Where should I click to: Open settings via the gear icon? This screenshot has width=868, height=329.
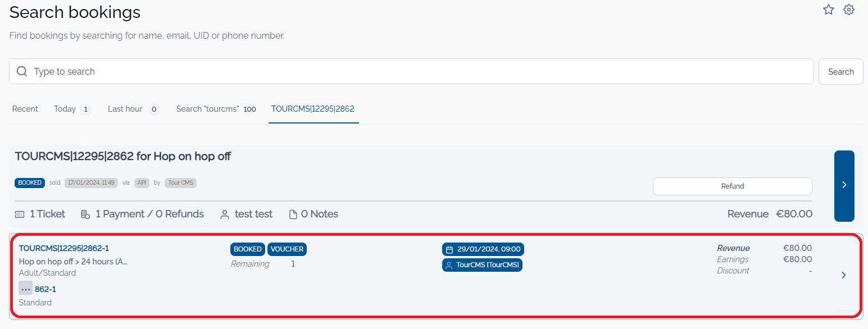[848, 10]
